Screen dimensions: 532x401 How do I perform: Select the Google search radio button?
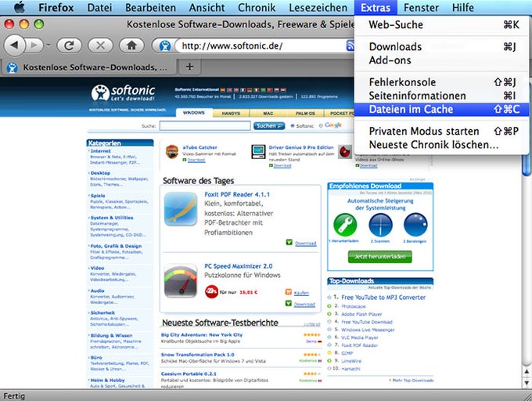(321, 125)
